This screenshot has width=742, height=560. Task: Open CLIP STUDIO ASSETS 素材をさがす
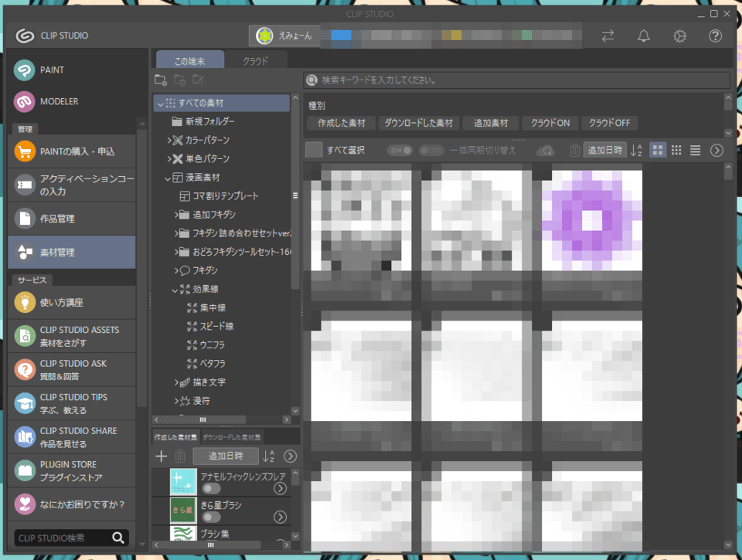point(72,336)
